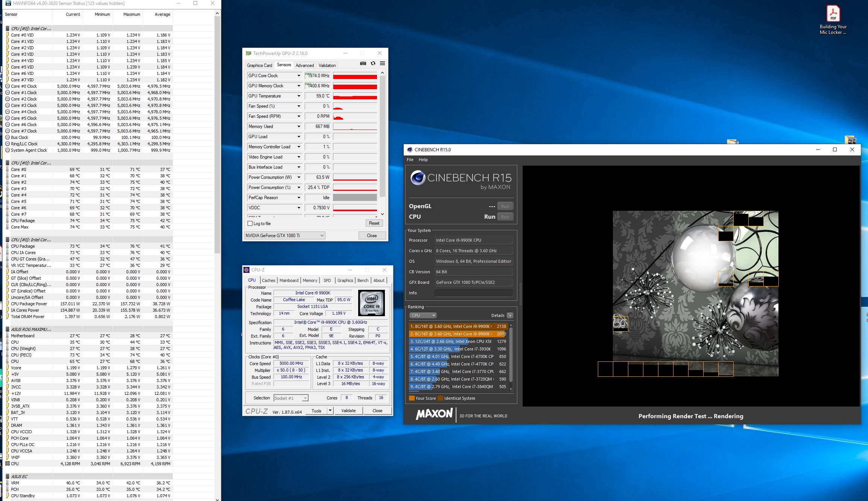
Task: Switch to the Caches tab in CPU-Z
Action: 268,280
